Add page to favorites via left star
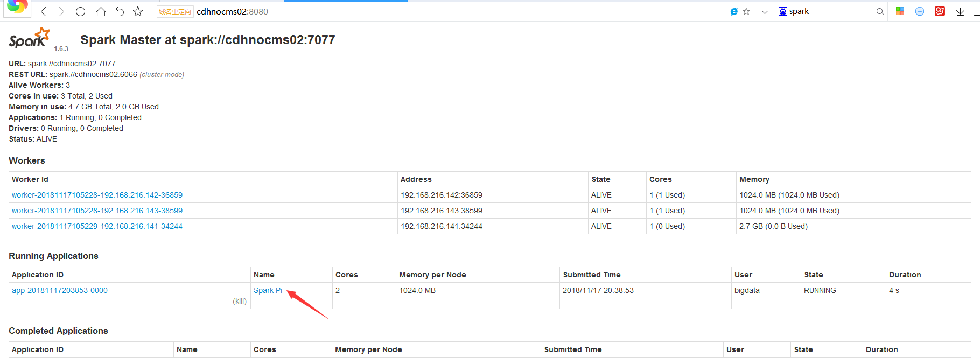 pos(138,11)
